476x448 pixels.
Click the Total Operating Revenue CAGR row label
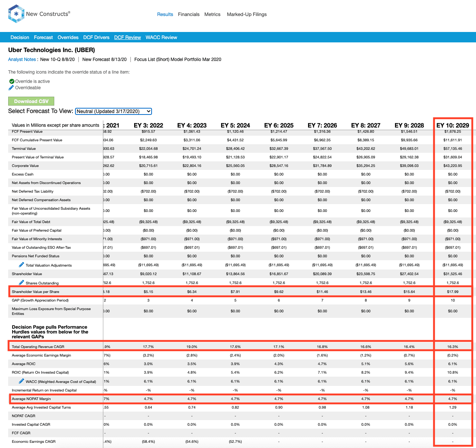(38, 347)
